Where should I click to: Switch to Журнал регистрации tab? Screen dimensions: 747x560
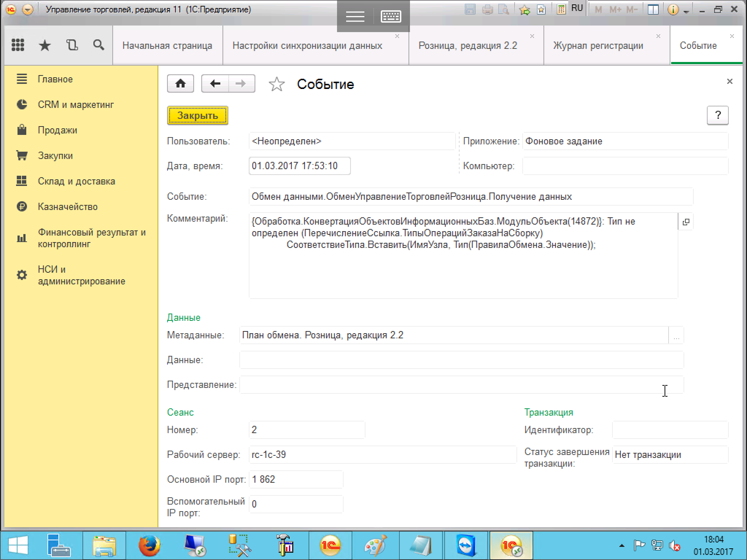click(598, 46)
